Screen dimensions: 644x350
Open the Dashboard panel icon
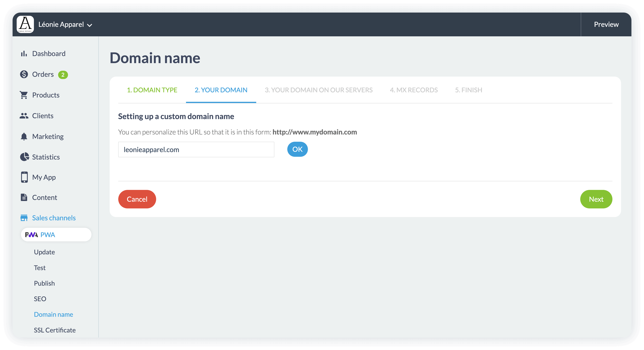click(24, 53)
